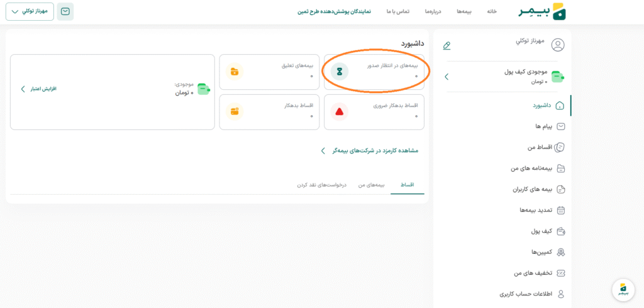
Task: Click the user avatar icon in sidebar
Action: (x=557, y=45)
